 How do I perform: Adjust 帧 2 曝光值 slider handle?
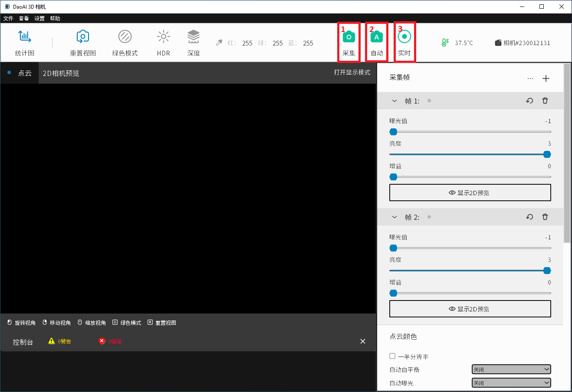tap(393, 248)
